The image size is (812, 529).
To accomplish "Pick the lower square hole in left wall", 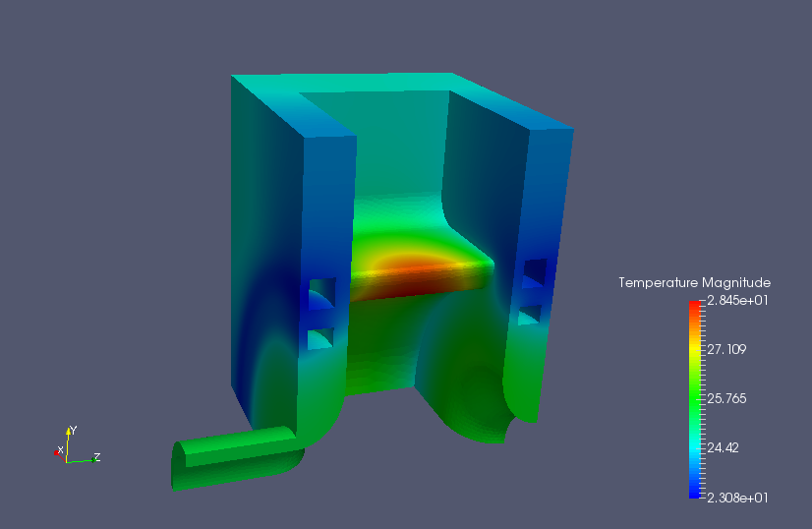I will [x=320, y=339].
